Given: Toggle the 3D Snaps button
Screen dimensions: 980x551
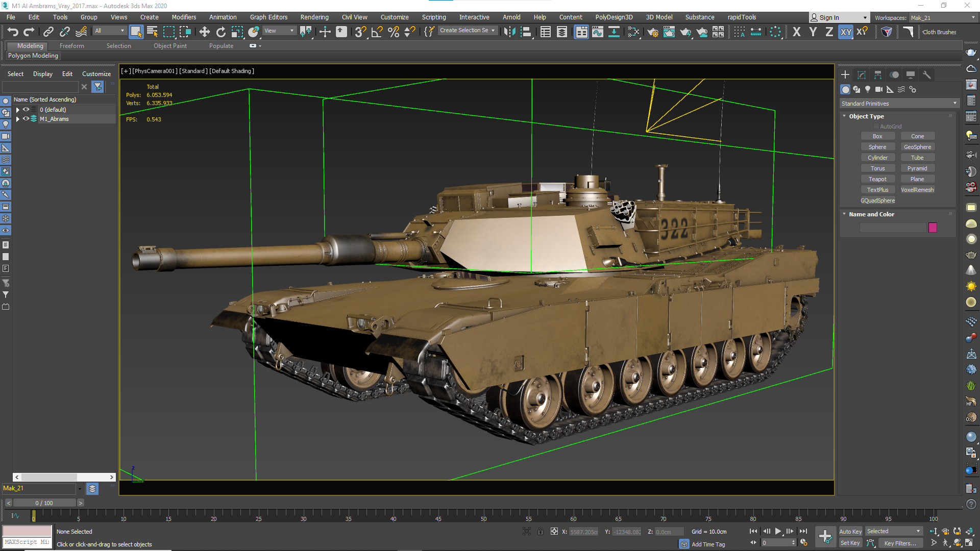Looking at the screenshot, I should [360, 32].
